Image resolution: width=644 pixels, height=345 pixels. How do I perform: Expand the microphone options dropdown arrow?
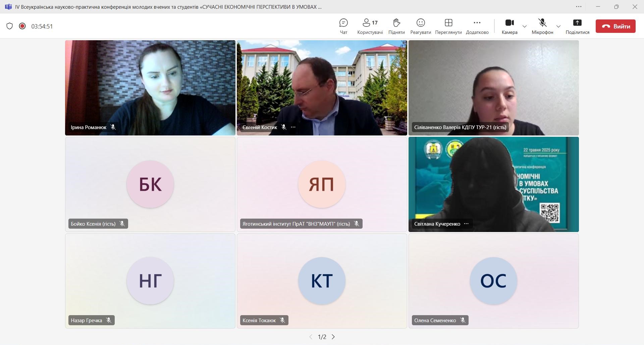(x=558, y=26)
